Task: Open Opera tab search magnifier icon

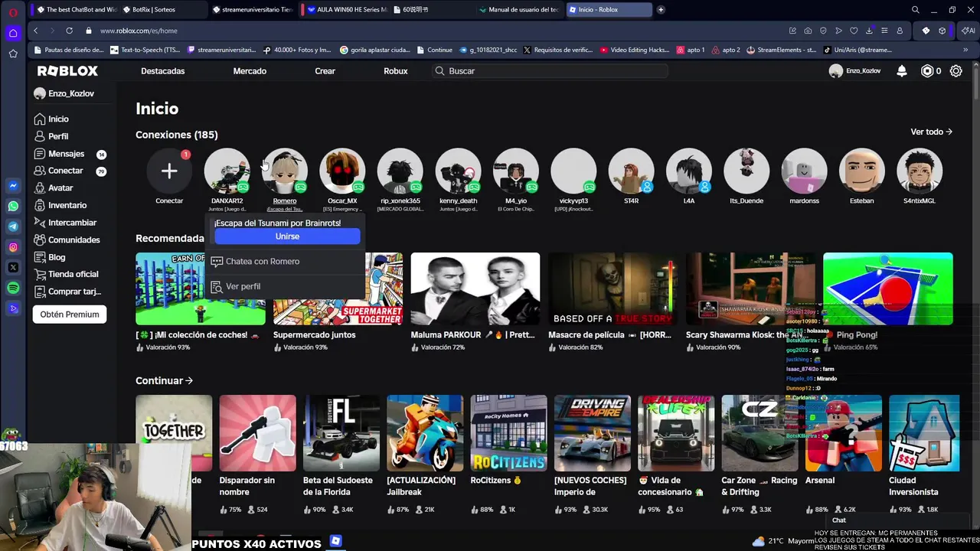Action: [915, 9]
